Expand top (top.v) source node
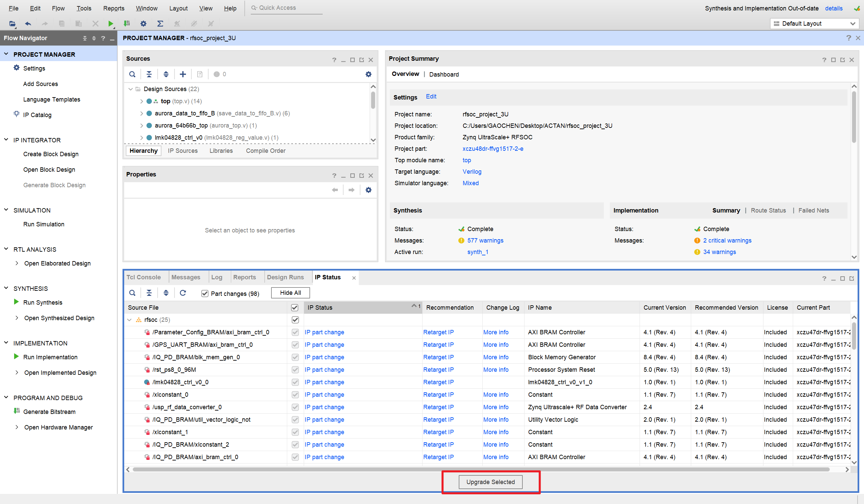 click(141, 102)
